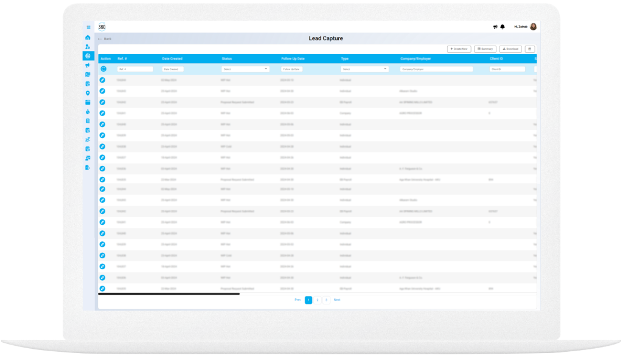This screenshot has height=364, width=623.
Task: Open the location pin sidebar icon
Action: point(88,94)
